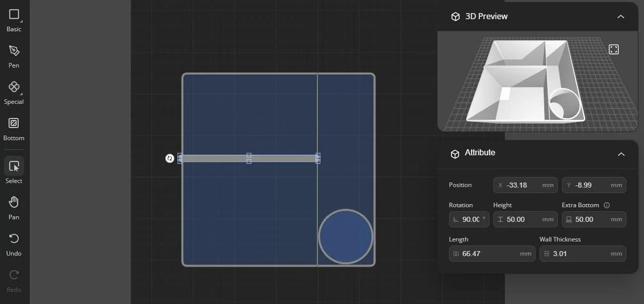
Task: Collapse the 3D Preview panel
Action: coord(621,17)
